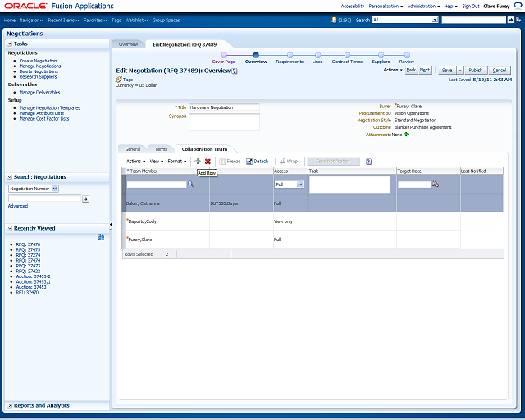Open the table Format menu

click(177, 161)
